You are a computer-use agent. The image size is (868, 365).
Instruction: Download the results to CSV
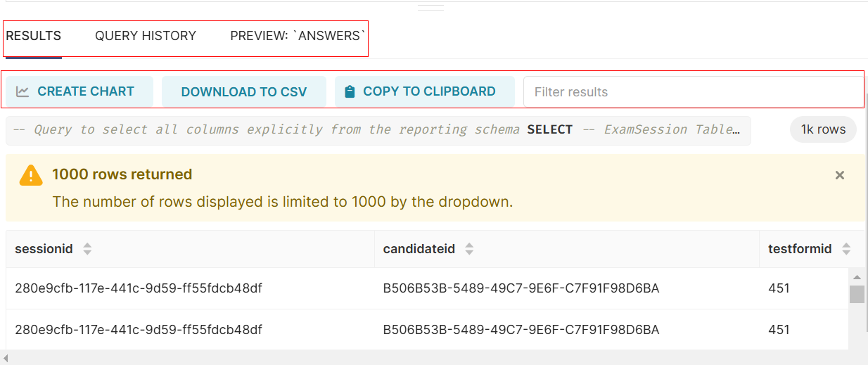coord(244,92)
